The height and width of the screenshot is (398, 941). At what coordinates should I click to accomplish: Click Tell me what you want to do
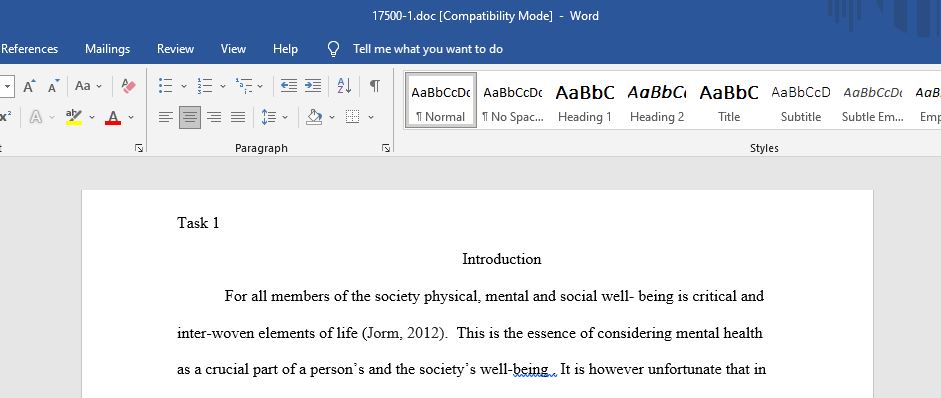coord(428,49)
